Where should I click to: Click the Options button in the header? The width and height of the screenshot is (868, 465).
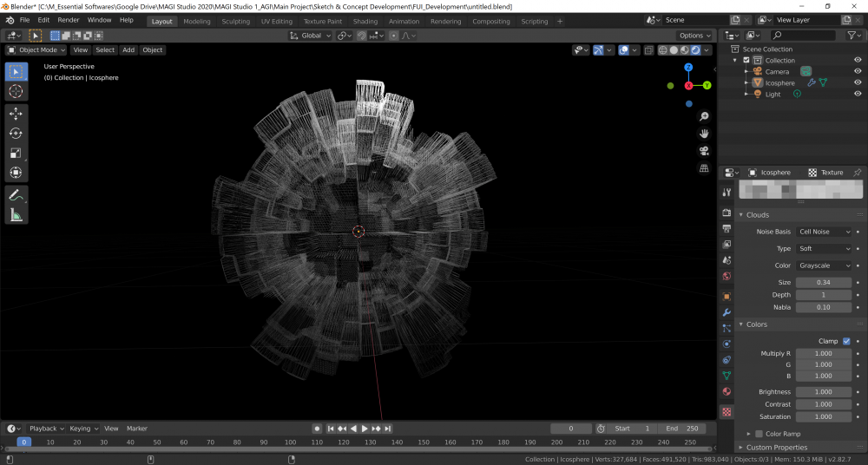tap(694, 36)
